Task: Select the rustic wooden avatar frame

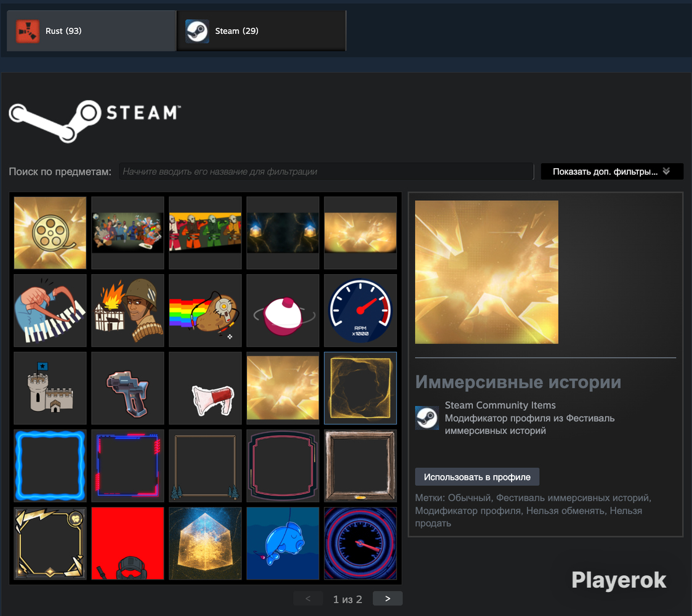Action: 360,466
